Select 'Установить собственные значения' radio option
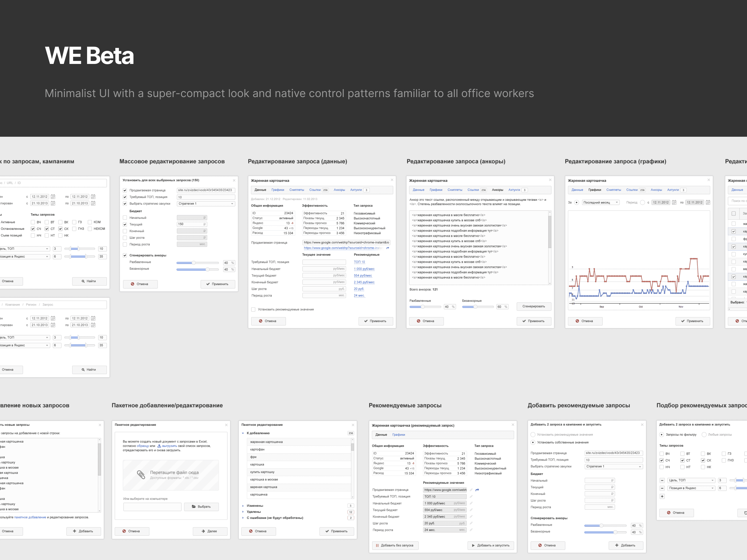This screenshot has width=747, height=560. 533,442
